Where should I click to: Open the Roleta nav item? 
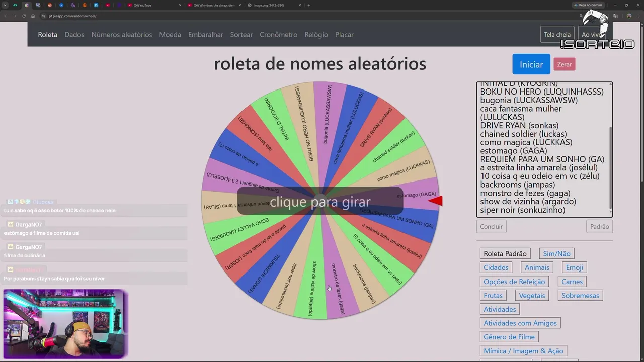(48, 35)
